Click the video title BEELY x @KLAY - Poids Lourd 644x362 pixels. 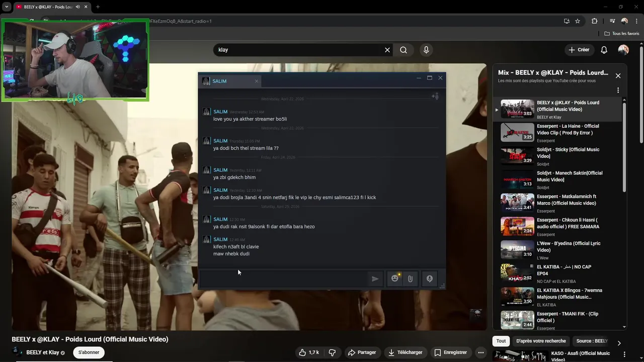click(x=90, y=339)
